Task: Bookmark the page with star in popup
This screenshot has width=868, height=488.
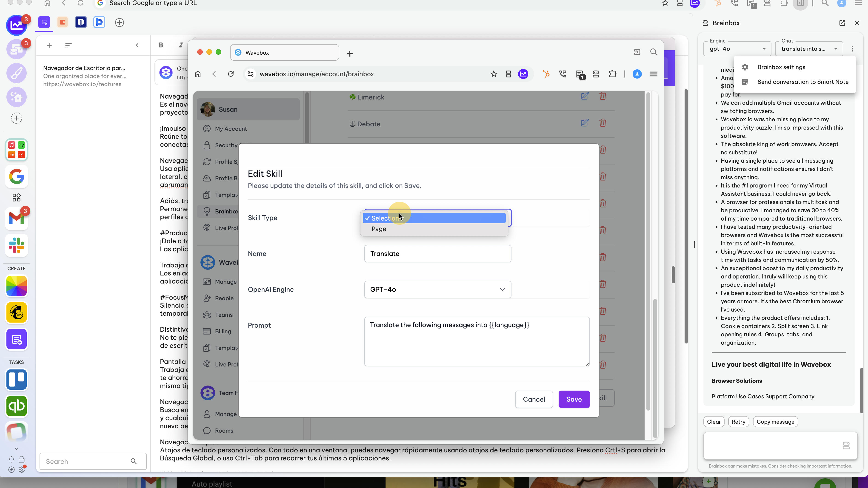Action: point(494,74)
